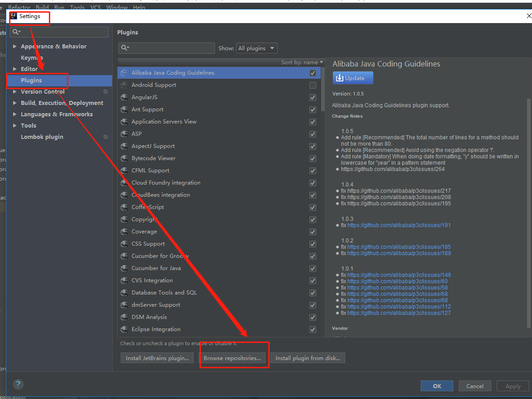Click Install plugin from disk button

tap(308, 358)
